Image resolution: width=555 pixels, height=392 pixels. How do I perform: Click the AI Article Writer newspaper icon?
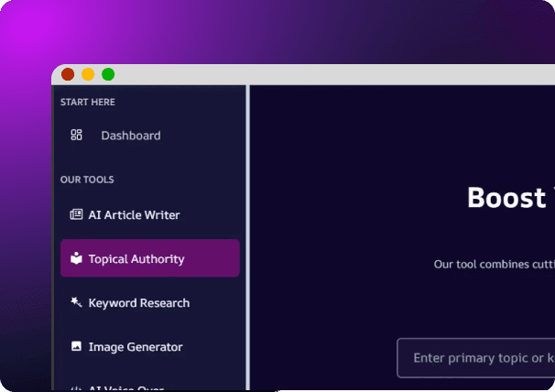tap(76, 214)
